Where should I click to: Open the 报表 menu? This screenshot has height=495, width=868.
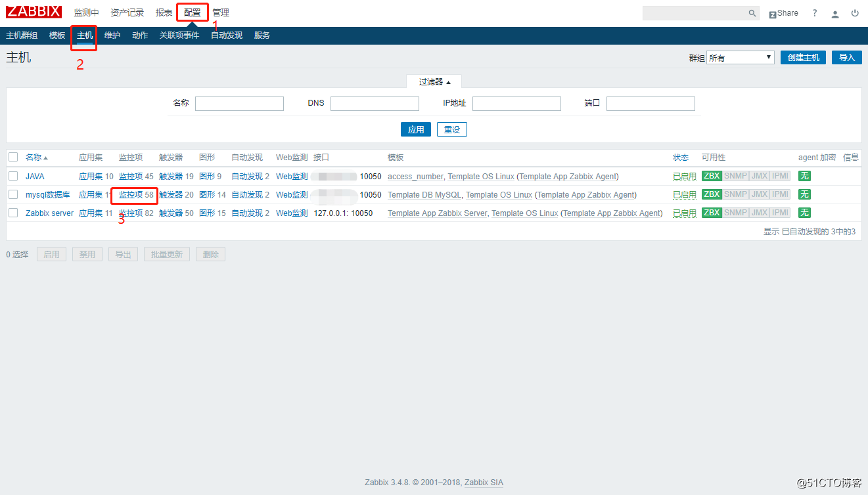pyautogui.click(x=164, y=12)
